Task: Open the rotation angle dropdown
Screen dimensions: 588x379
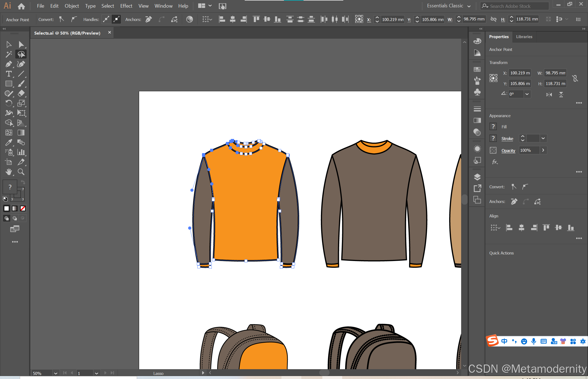Action: pos(527,94)
